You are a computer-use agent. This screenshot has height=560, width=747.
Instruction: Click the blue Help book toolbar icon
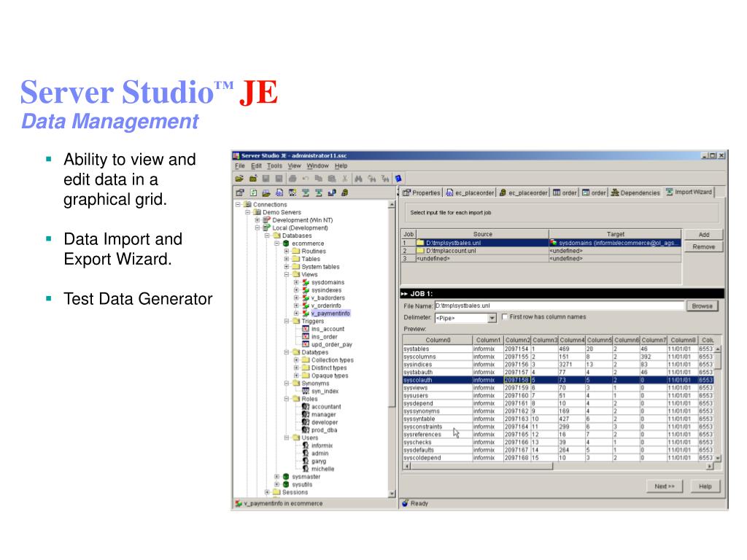click(398, 179)
